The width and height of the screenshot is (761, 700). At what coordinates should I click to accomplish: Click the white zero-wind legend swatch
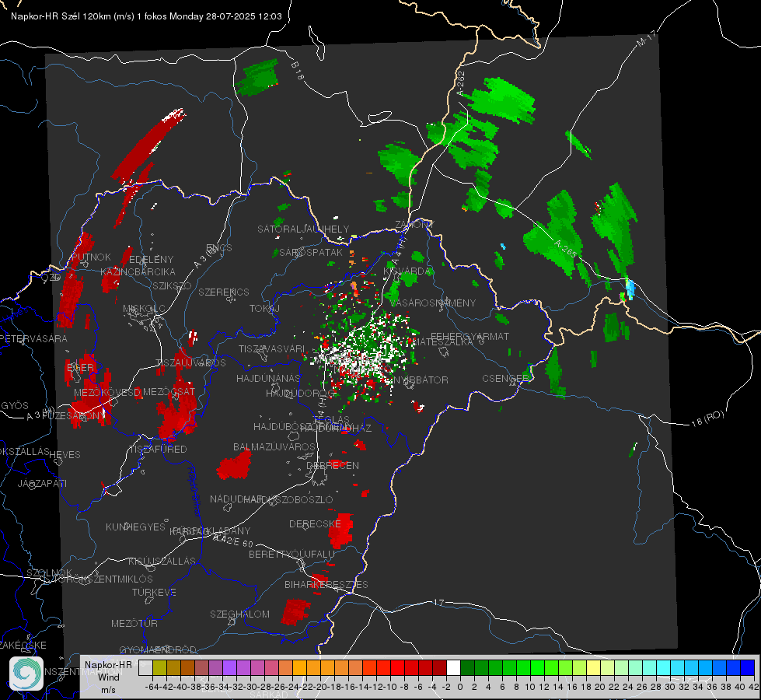453,667
